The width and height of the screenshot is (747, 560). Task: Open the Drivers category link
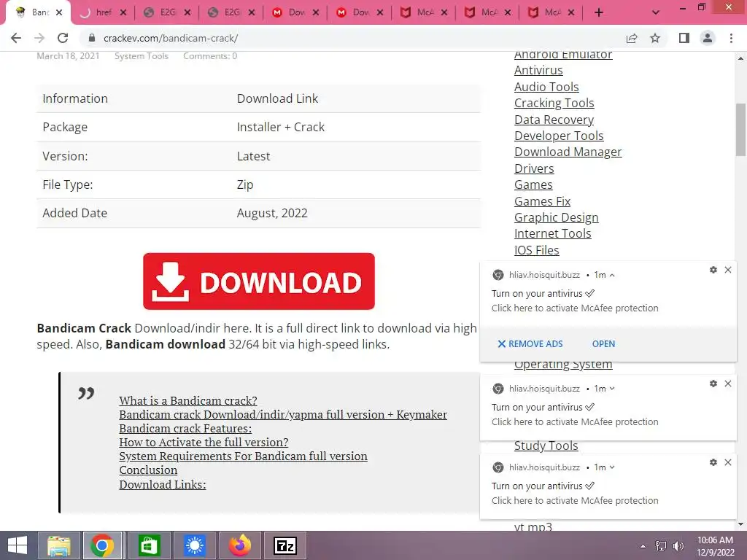pyautogui.click(x=534, y=169)
